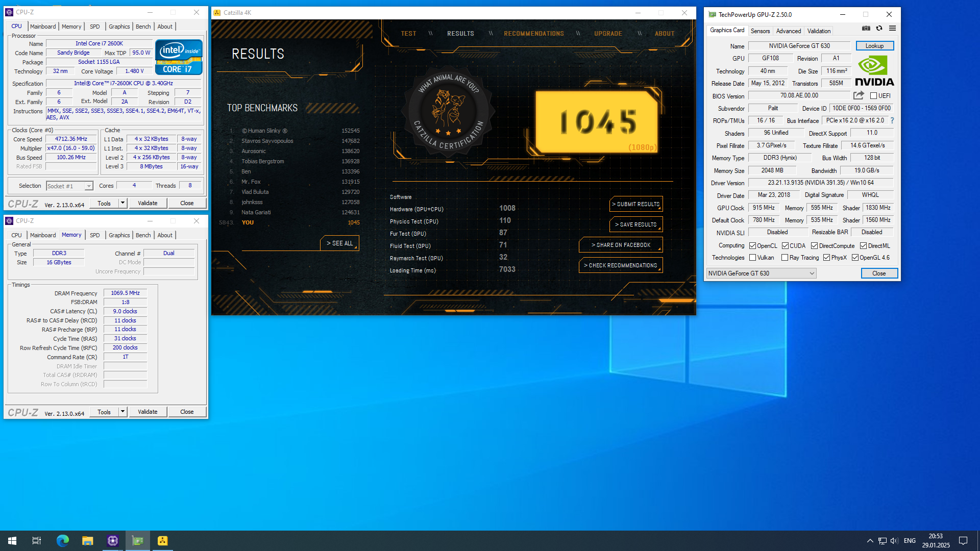
Task: Click the 1045 score panel
Action: [596, 122]
